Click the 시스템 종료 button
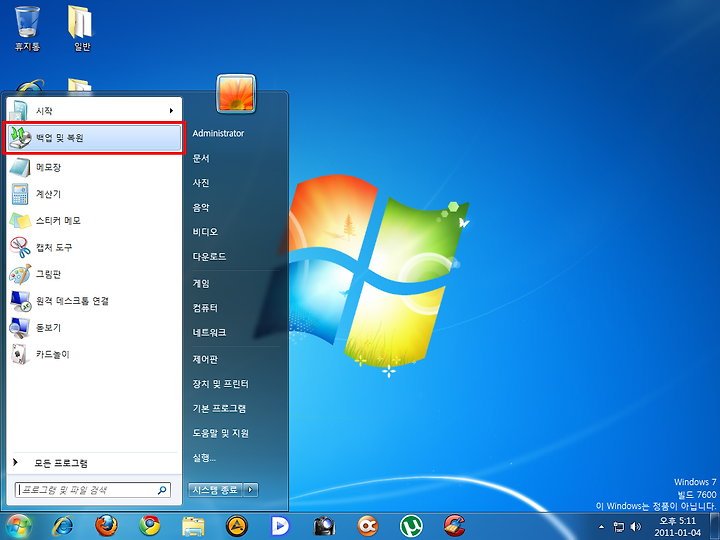The image size is (720, 540). tap(215, 490)
